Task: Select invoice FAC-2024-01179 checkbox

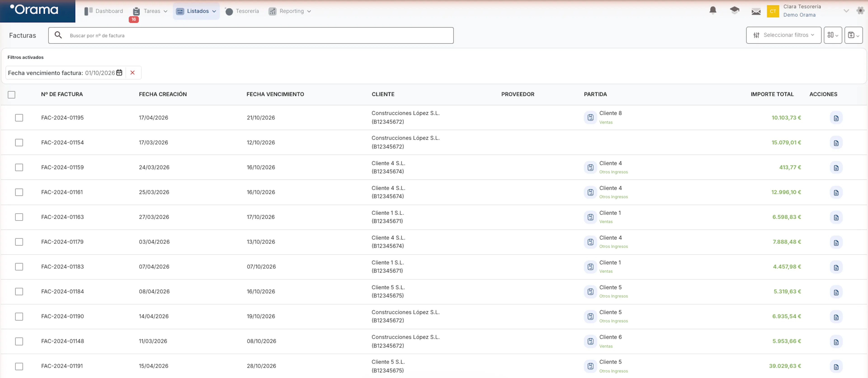Action: tap(19, 242)
